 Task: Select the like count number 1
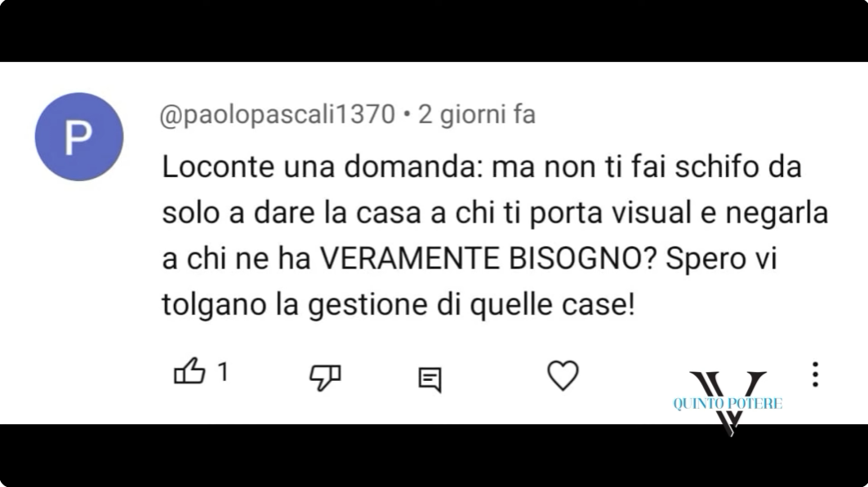(x=223, y=372)
